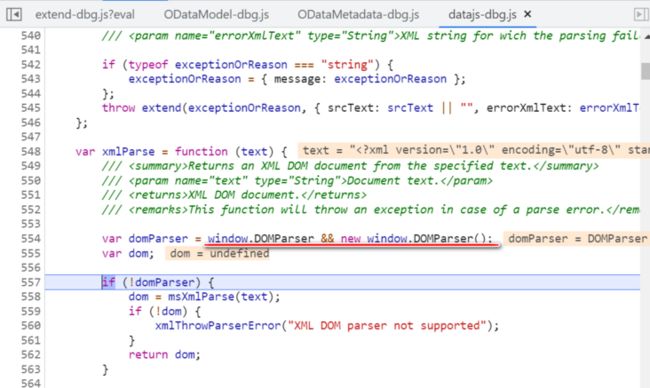Image resolution: width=650 pixels, height=388 pixels.
Task: Click 'msXmlParse(text)' on line 558
Action: click(220, 297)
